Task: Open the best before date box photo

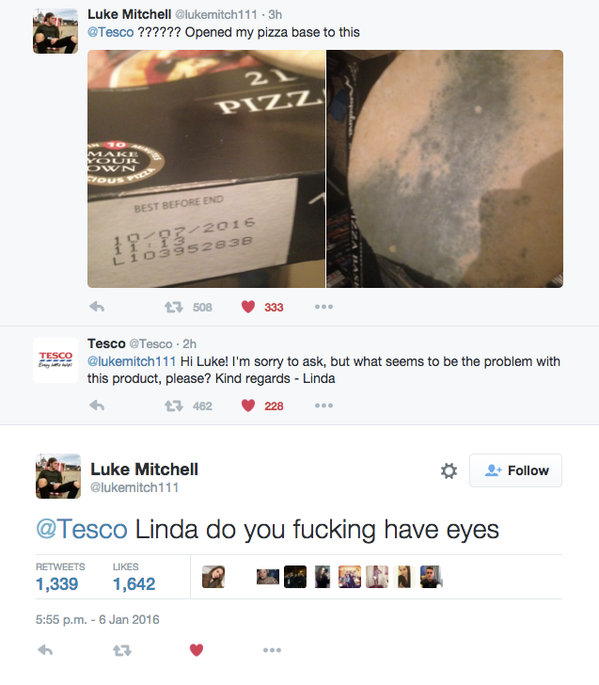Action: pos(206,169)
